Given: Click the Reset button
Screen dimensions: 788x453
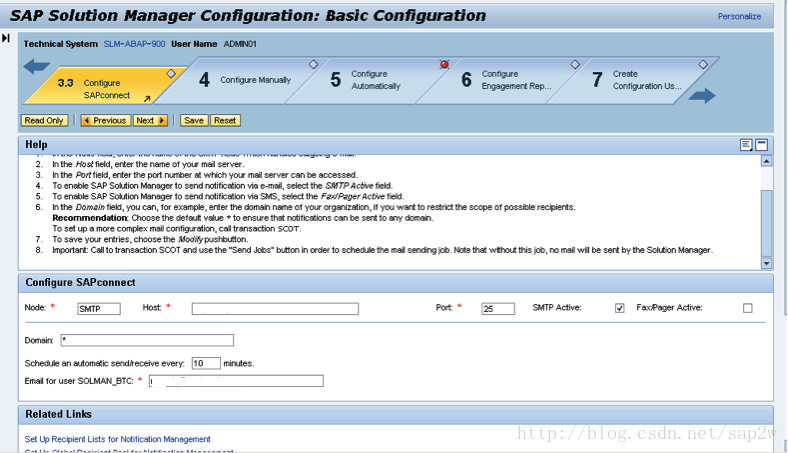Looking at the screenshot, I should [225, 121].
